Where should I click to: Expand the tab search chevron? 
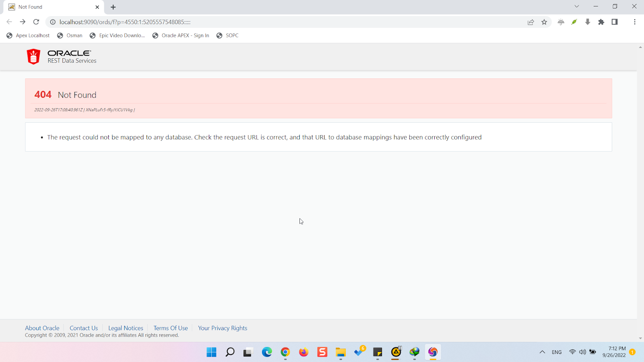coord(577,6)
